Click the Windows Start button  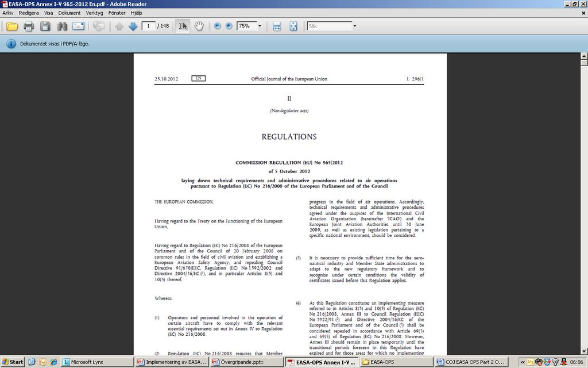tap(13, 362)
